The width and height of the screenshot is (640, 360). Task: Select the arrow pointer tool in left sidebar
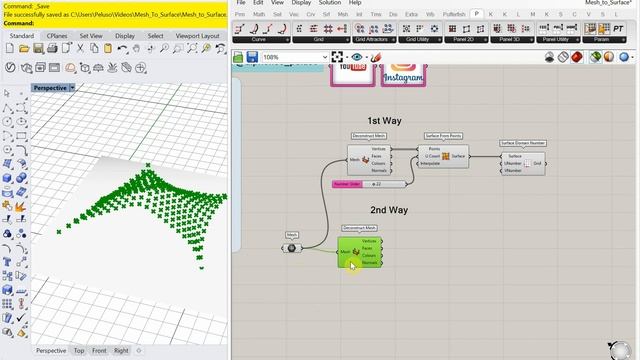7,93
